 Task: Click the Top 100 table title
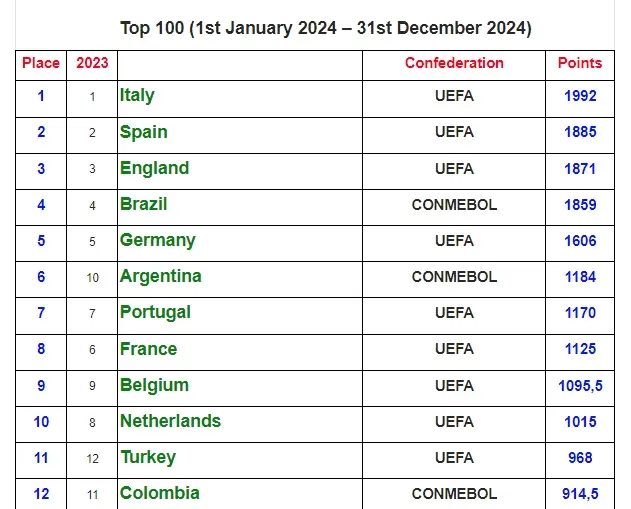(x=326, y=27)
